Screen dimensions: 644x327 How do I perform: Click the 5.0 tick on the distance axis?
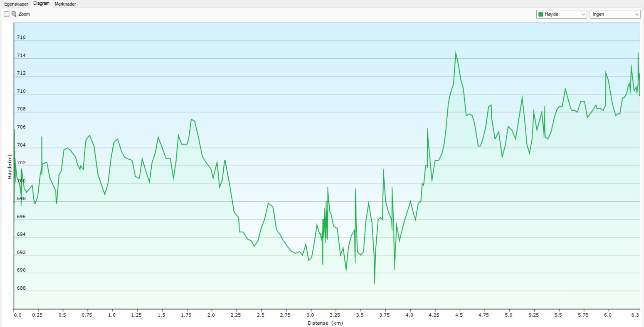pyautogui.click(x=508, y=315)
